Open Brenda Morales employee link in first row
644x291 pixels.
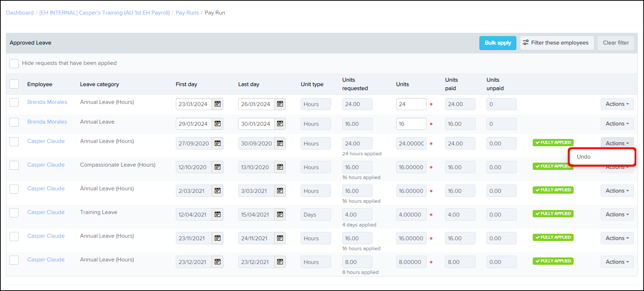pyautogui.click(x=47, y=102)
